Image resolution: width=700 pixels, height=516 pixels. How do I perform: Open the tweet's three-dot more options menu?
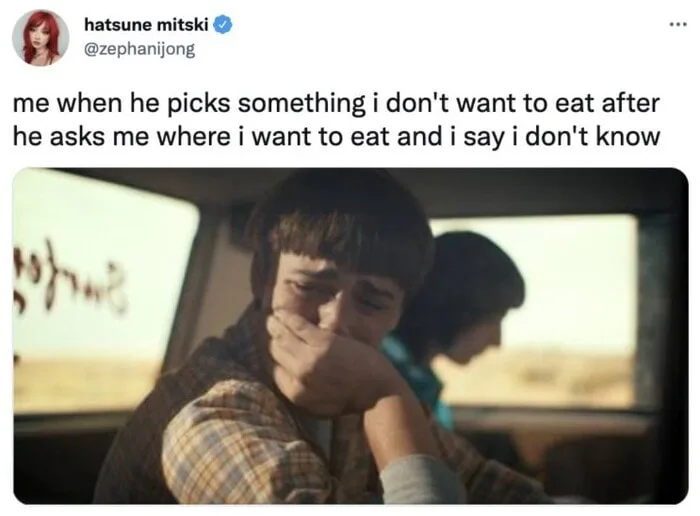pos(677,24)
